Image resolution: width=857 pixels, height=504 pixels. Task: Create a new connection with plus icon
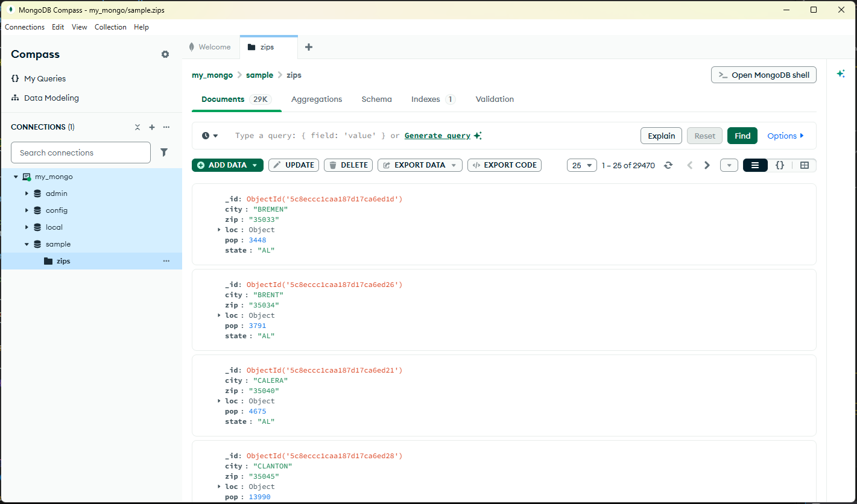coord(152,127)
